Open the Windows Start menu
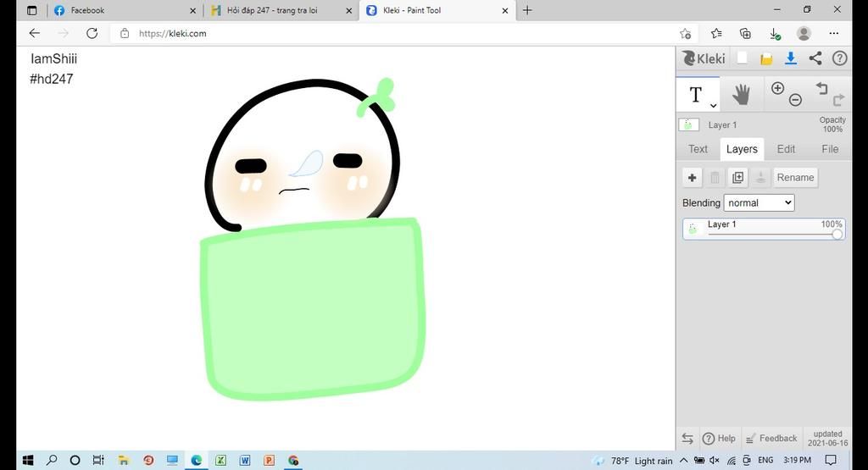 click(28, 460)
